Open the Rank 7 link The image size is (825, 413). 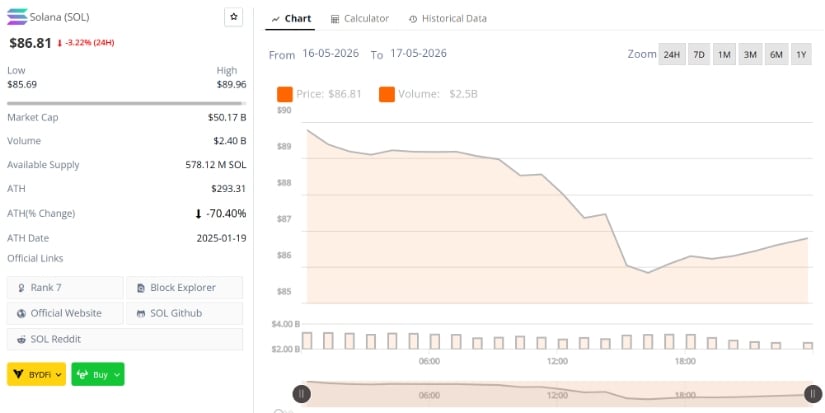click(x=65, y=288)
